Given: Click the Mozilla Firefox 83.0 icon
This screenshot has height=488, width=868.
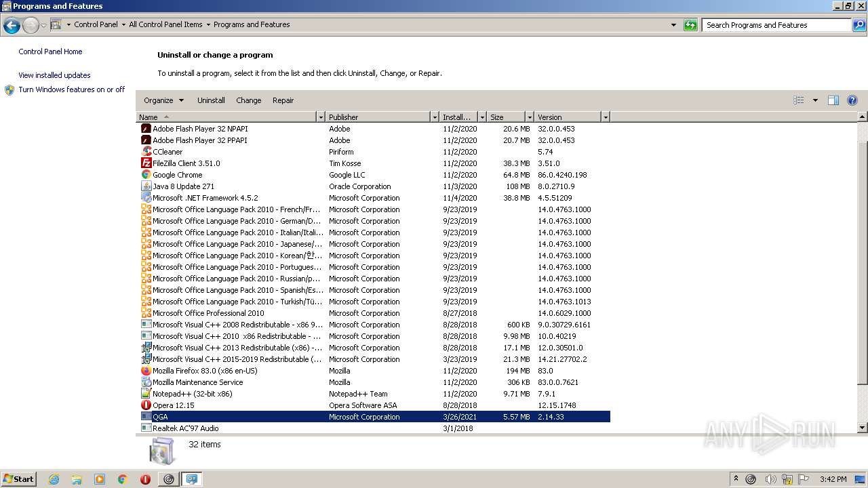Looking at the screenshot, I should point(146,371).
